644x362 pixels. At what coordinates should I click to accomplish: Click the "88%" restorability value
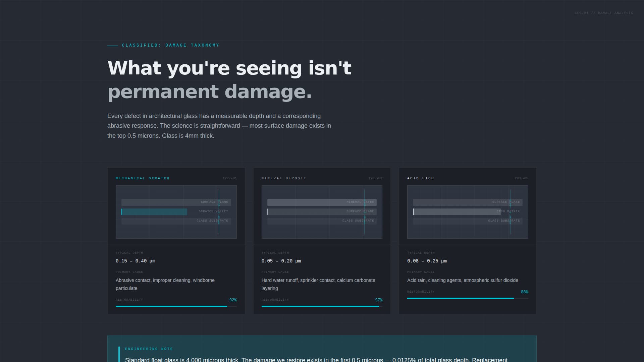point(525,292)
